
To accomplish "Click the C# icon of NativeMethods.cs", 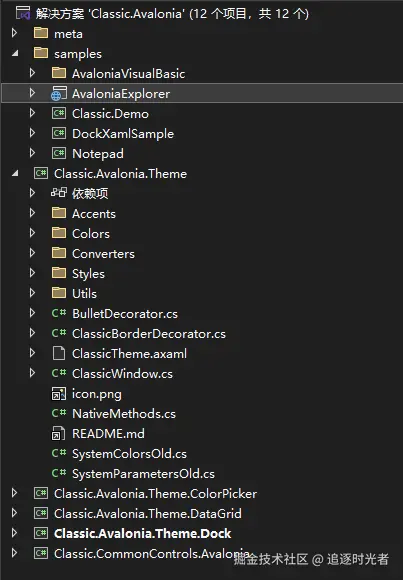I will (x=59, y=413).
